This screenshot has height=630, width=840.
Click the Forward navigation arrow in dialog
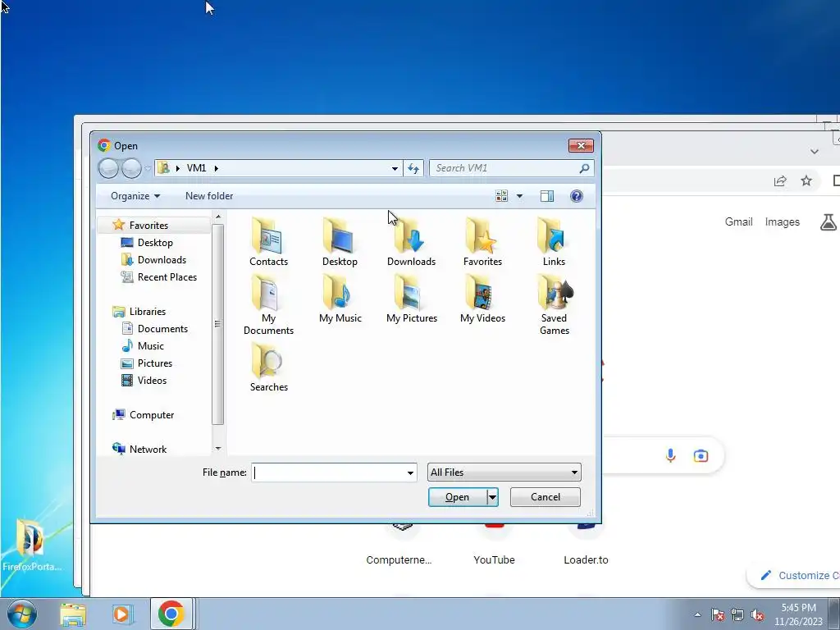131,168
